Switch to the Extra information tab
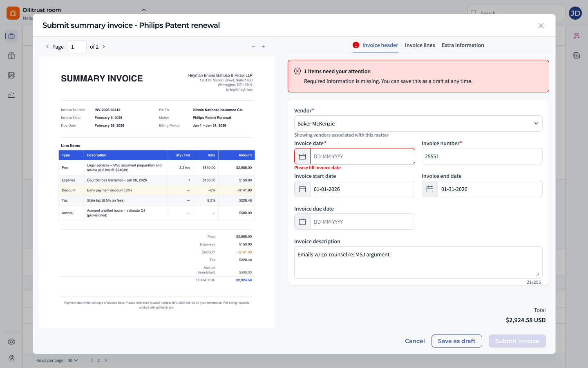 tap(463, 45)
